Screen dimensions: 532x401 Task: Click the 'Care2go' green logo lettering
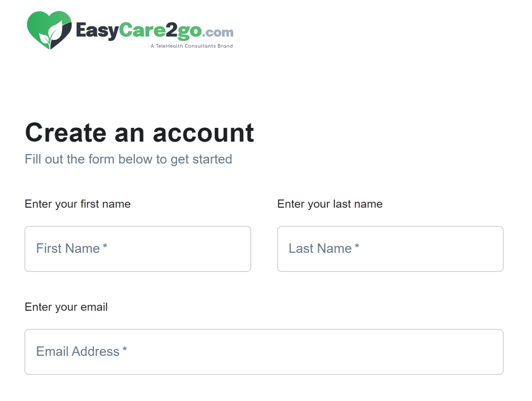pos(159,31)
